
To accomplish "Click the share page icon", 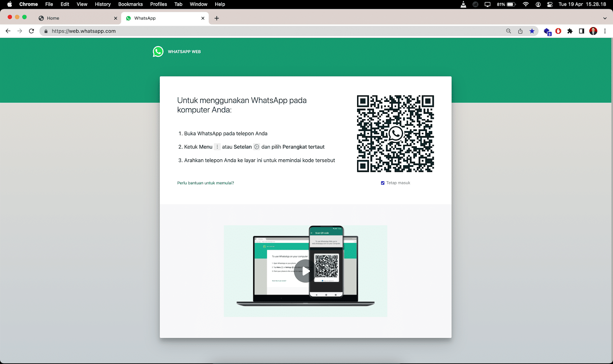I will coord(520,31).
